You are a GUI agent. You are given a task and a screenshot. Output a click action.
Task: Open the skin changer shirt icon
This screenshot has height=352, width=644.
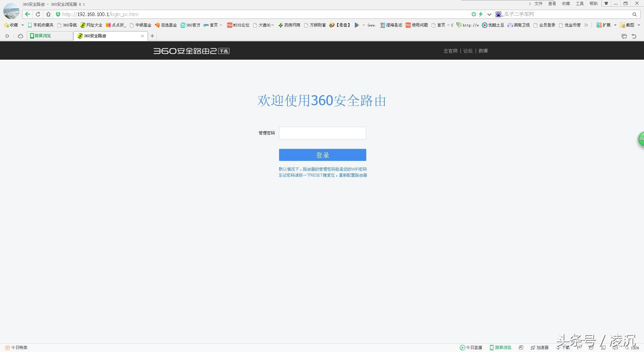pyautogui.click(x=606, y=3)
